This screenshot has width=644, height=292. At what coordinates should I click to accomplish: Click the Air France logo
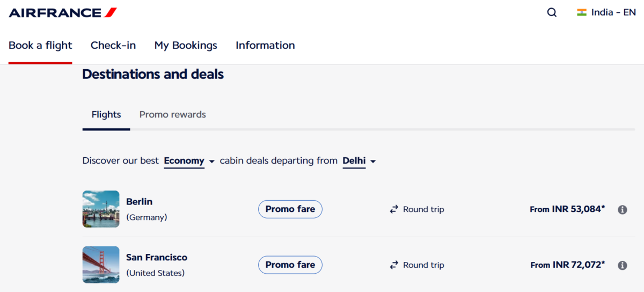click(x=63, y=12)
